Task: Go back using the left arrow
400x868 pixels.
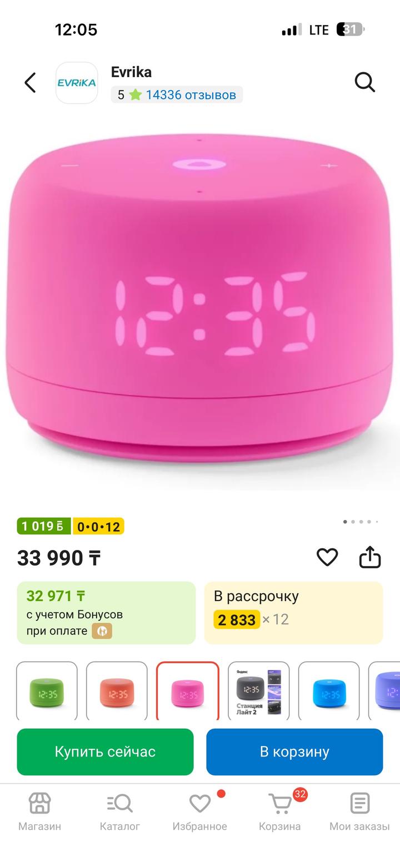Action: click(x=30, y=83)
